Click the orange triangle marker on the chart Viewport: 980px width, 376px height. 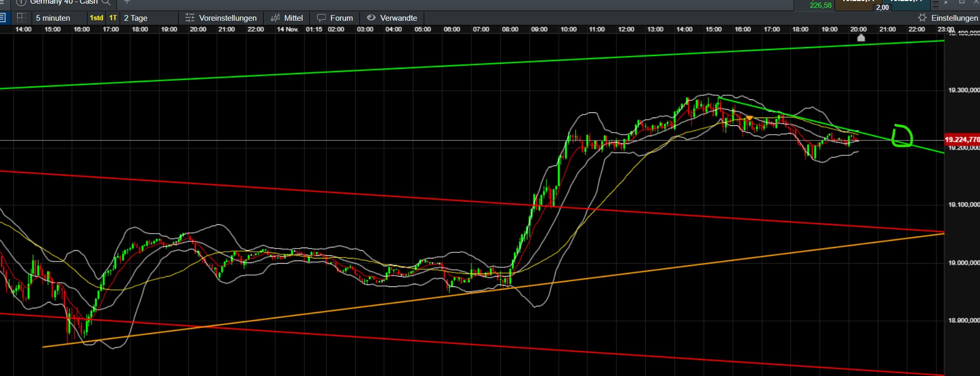click(749, 118)
